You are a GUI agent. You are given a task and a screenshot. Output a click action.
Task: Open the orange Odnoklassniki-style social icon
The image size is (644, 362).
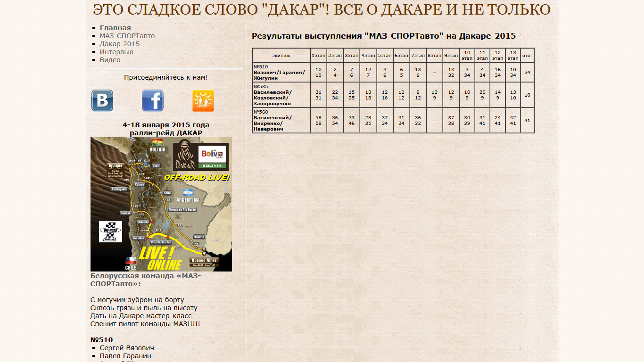(x=203, y=101)
